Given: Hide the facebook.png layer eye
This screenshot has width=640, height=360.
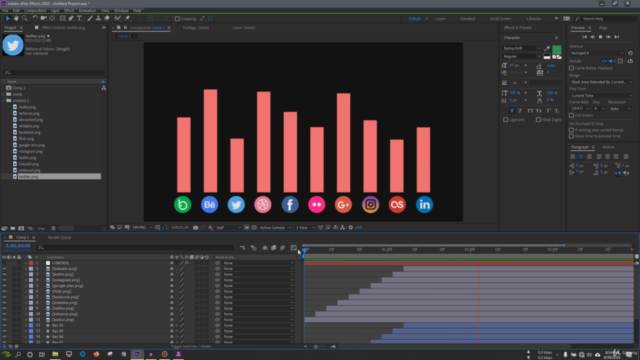Looking at the screenshot, I should point(4,297).
